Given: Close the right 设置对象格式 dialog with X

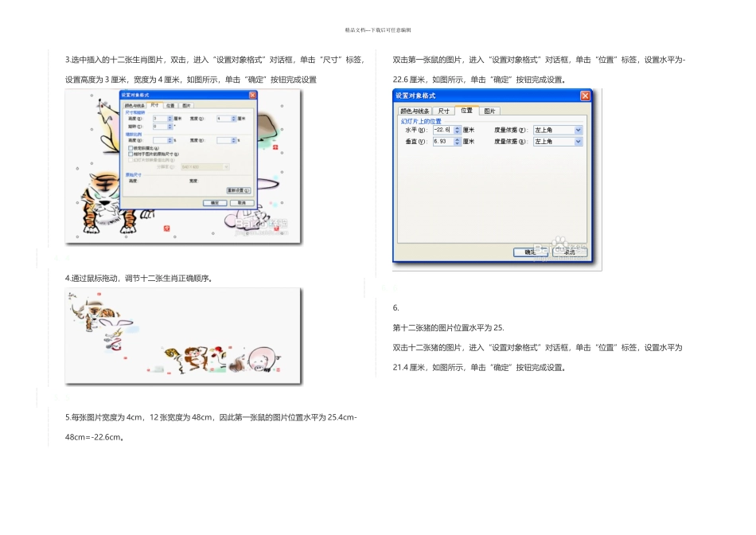Looking at the screenshot, I should 586,96.
